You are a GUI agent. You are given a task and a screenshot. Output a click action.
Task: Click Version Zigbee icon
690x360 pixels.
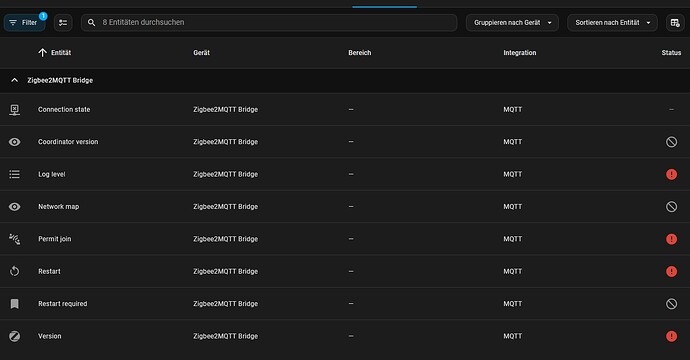point(15,336)
